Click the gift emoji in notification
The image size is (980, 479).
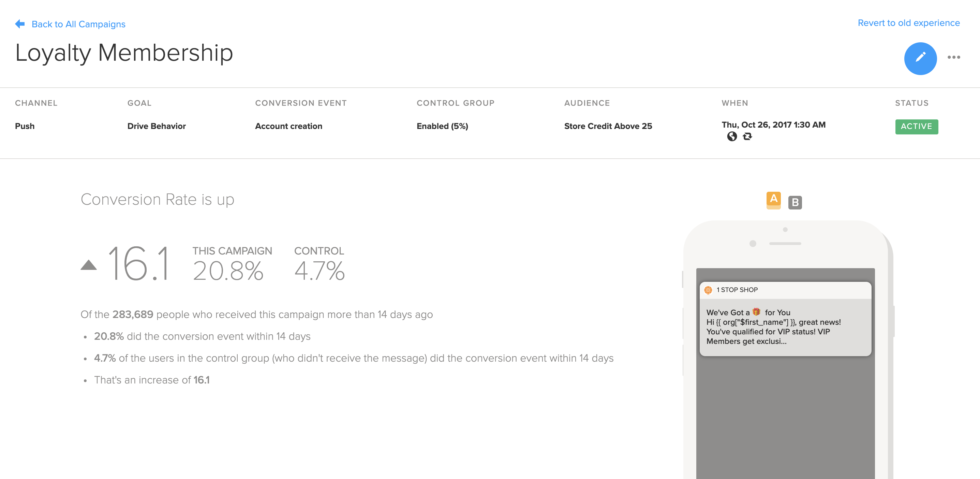tap(756, 312)
